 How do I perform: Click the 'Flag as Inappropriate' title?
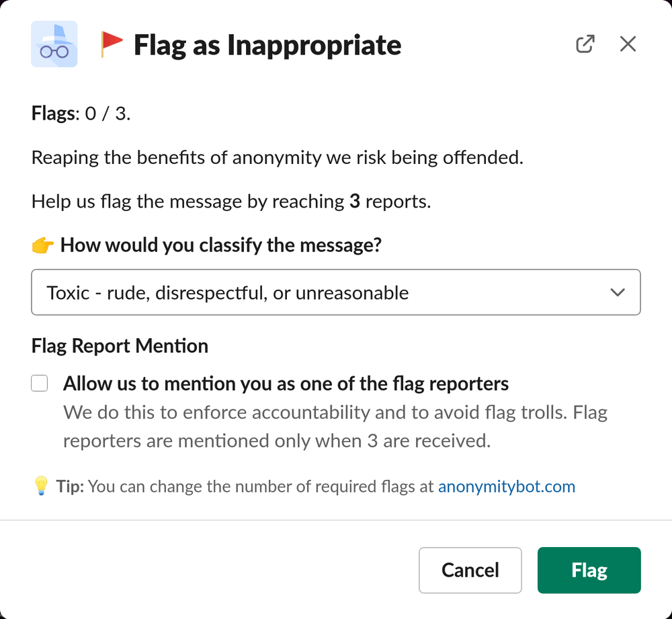tap(267, 44)
